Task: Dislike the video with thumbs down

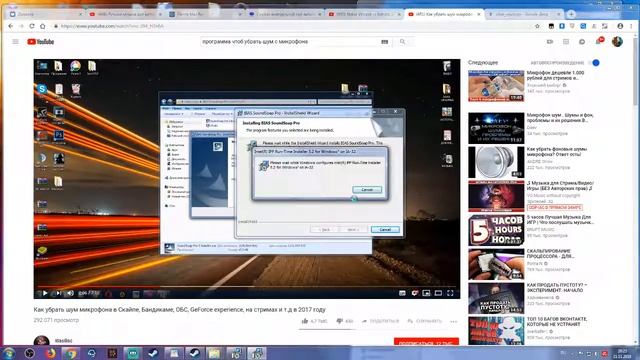Action: click(345, 321)
